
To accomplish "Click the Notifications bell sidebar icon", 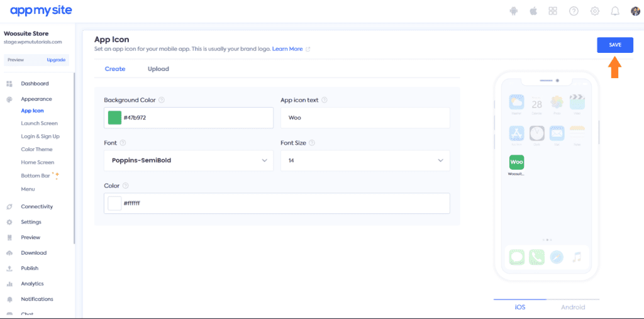I will [9, 299].
